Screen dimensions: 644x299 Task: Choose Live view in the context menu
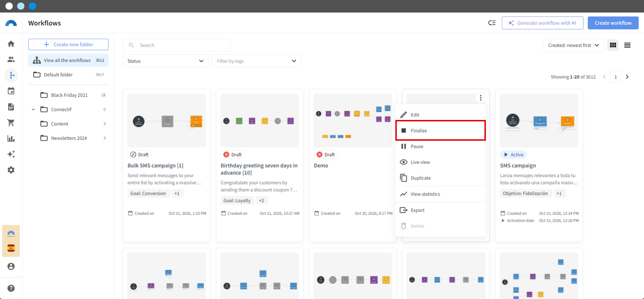(x=440, y=162)
